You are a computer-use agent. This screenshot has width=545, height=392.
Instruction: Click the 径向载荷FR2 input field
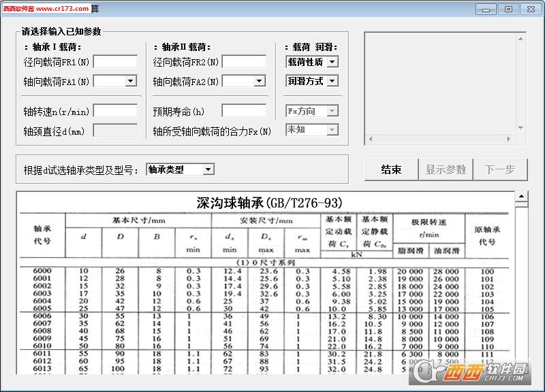244,62
